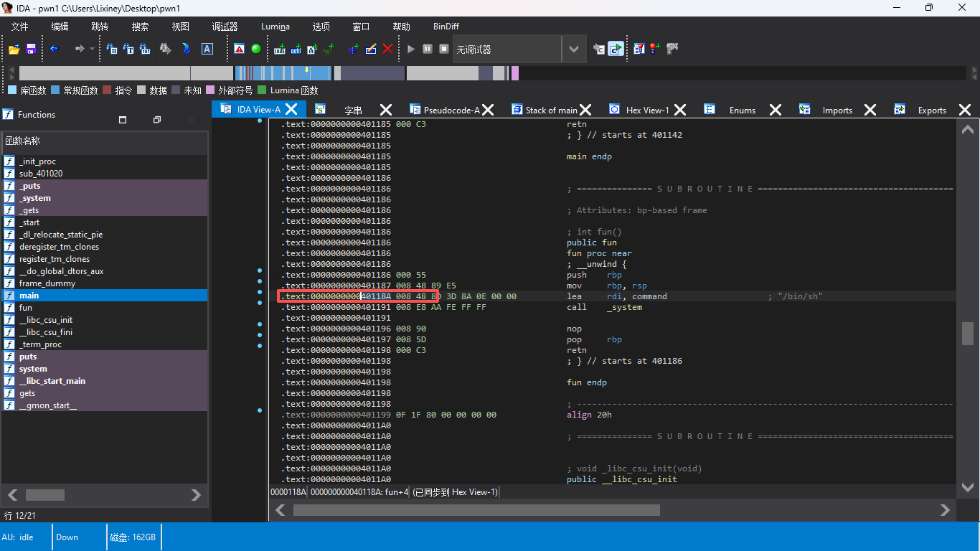The image size is (980, 551).
Task: Click the pause process button
Action: (x=428, y=49)
